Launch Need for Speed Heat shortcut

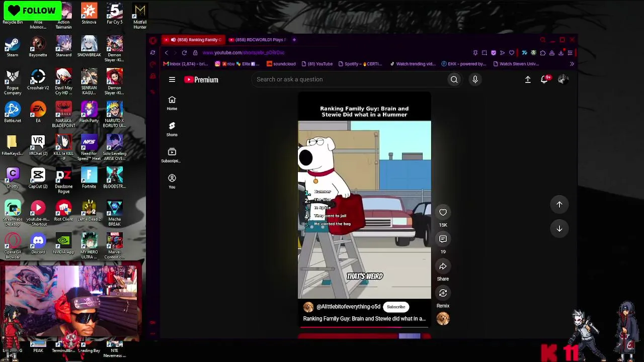pyautogui.click(x=89, y=148)
